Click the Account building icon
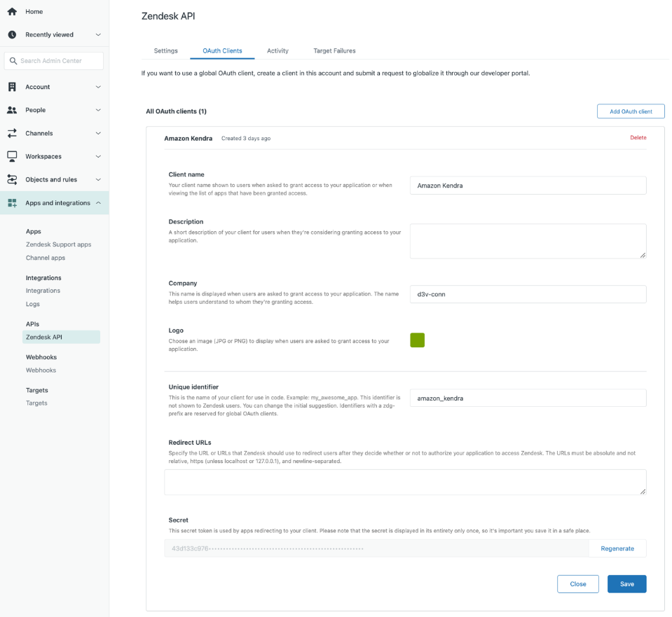Screen dimensions: 672x617 tap(12, 87)
